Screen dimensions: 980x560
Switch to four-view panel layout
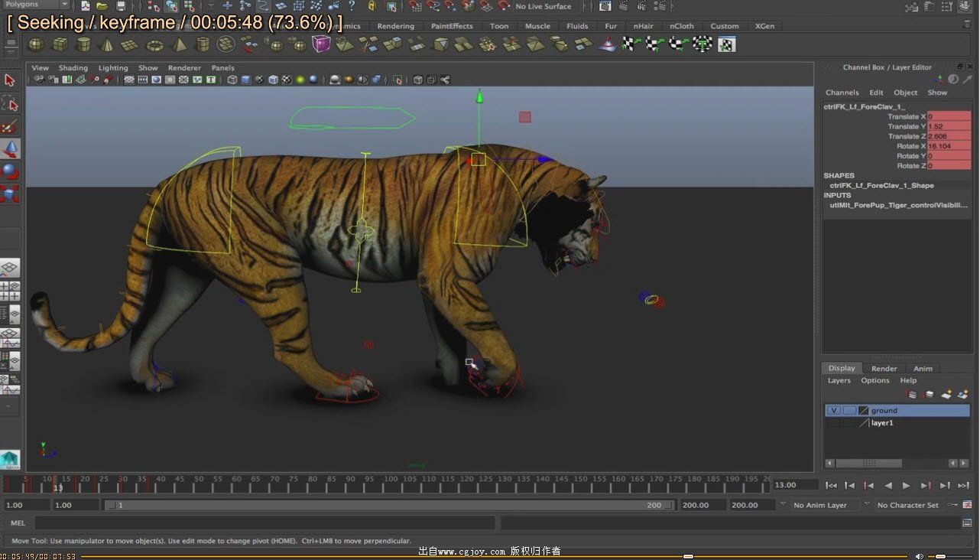click(x=9, y=291)
